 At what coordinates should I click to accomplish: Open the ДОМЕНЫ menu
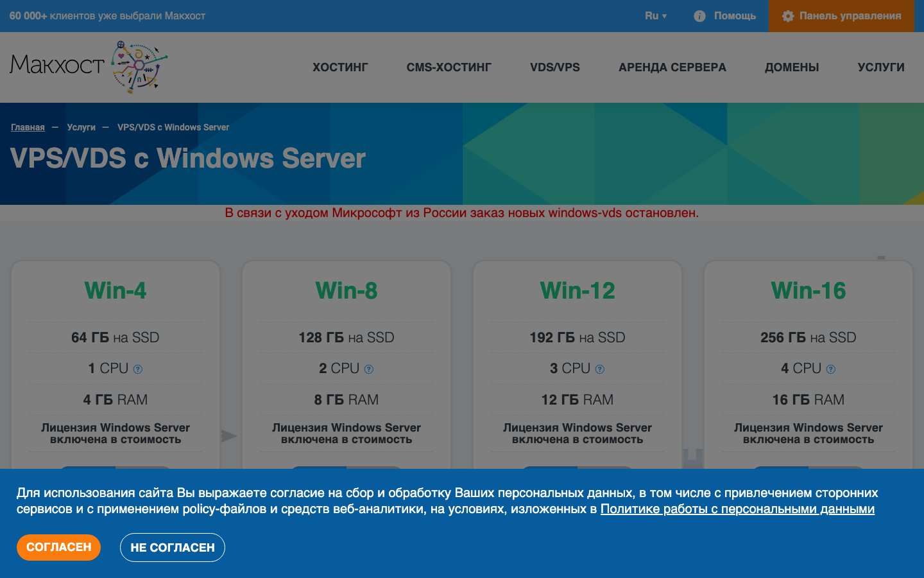[x=792, y=67]
